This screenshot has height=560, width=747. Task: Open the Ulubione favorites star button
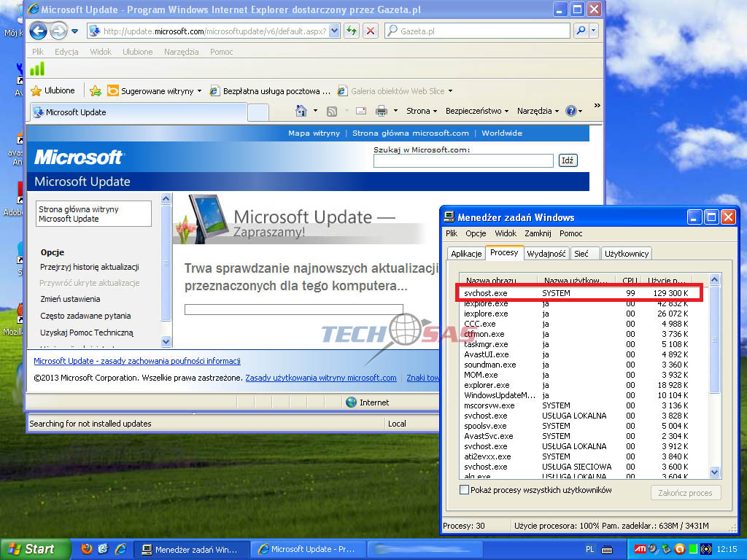point(53,90)
